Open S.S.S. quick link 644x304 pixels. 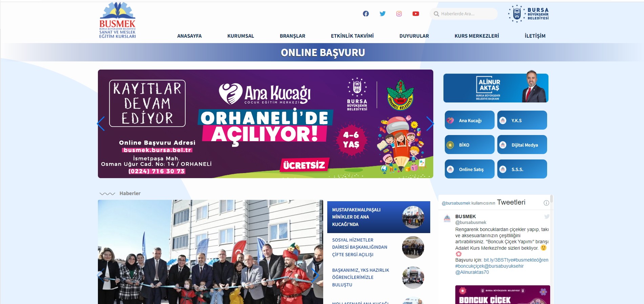522,169
